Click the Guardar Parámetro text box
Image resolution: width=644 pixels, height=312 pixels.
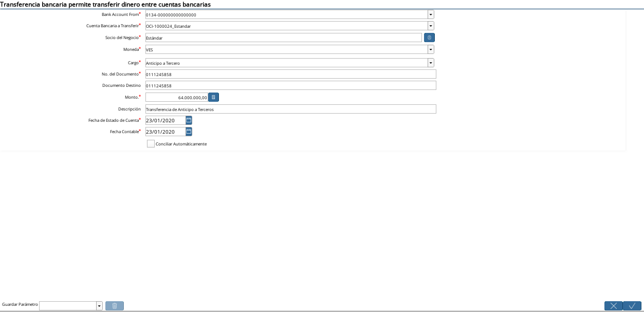click(x=68, y=306)
